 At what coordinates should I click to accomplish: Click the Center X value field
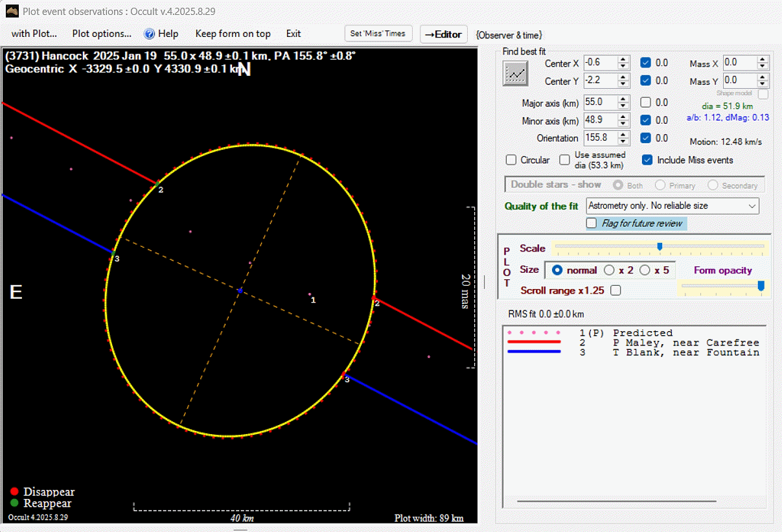pos(600,63)
